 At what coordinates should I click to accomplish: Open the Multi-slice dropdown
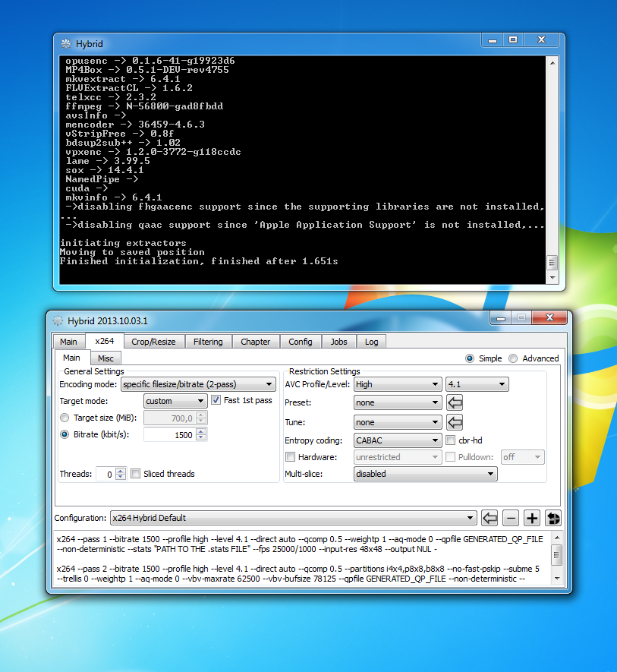point(425,474)
